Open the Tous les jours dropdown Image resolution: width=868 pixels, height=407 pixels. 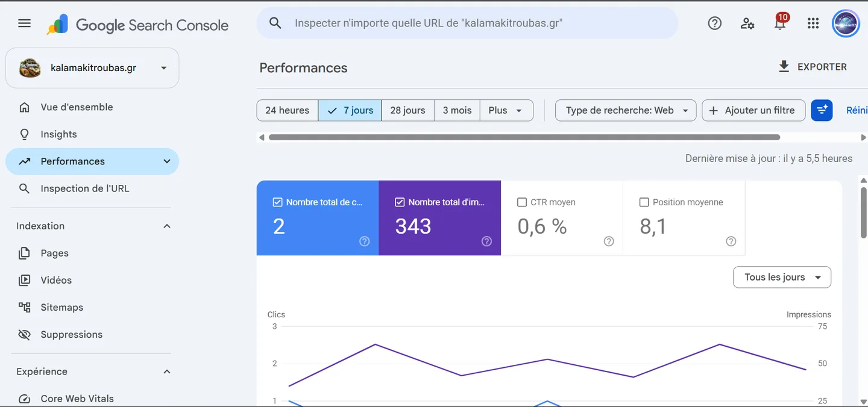click(782, 277)
